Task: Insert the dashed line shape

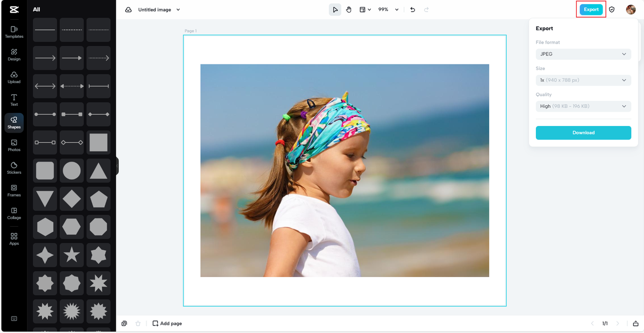Action: click(x=72, y=30)
